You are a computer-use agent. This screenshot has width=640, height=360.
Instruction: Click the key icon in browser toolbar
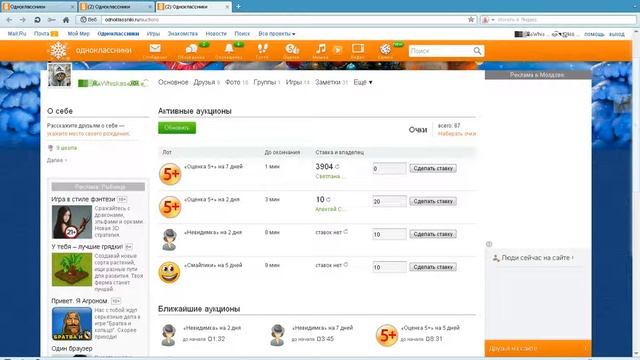click(51, 20)
